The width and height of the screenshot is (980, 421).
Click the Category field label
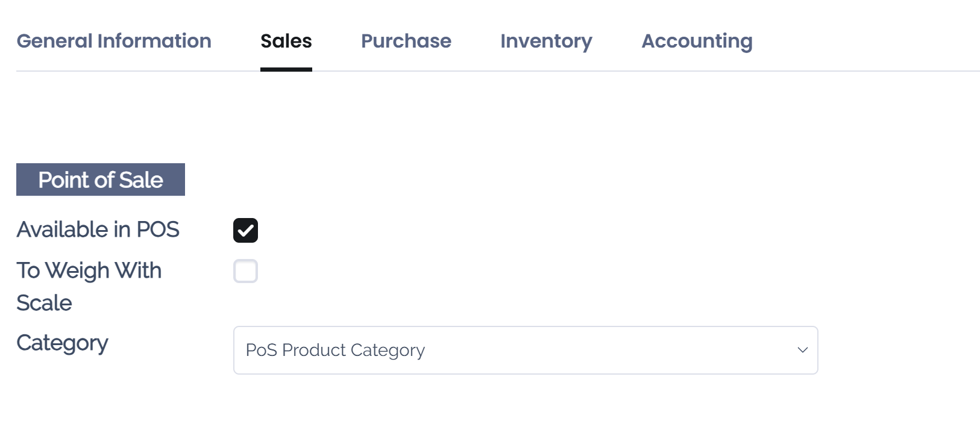(61, 343)
